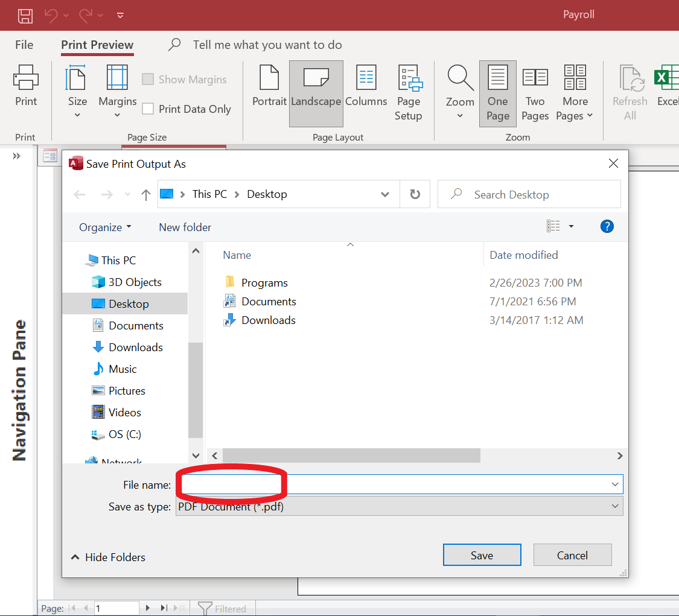Select Documents in folder tree
Viewport: 679px width, 616px height.
coord(128,326)
